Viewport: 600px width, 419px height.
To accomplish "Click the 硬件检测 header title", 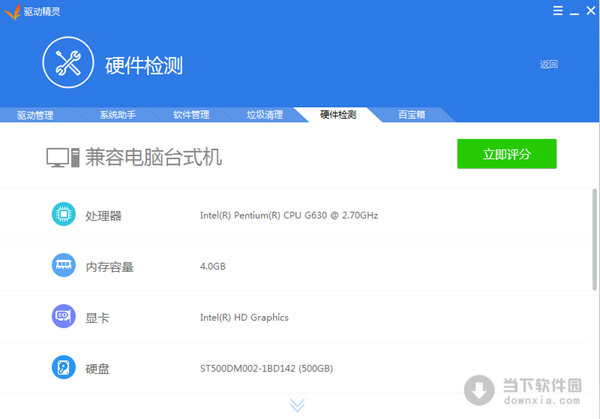I will click(144, 65).
